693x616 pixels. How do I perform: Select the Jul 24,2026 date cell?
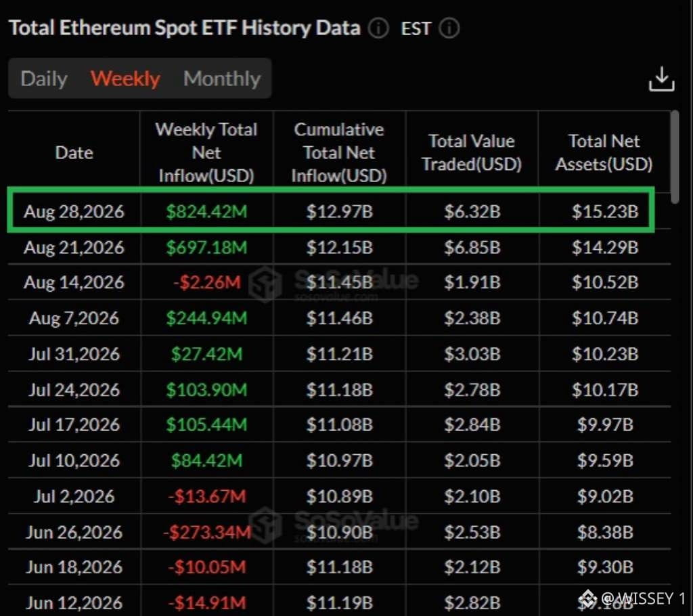(74, 390)
